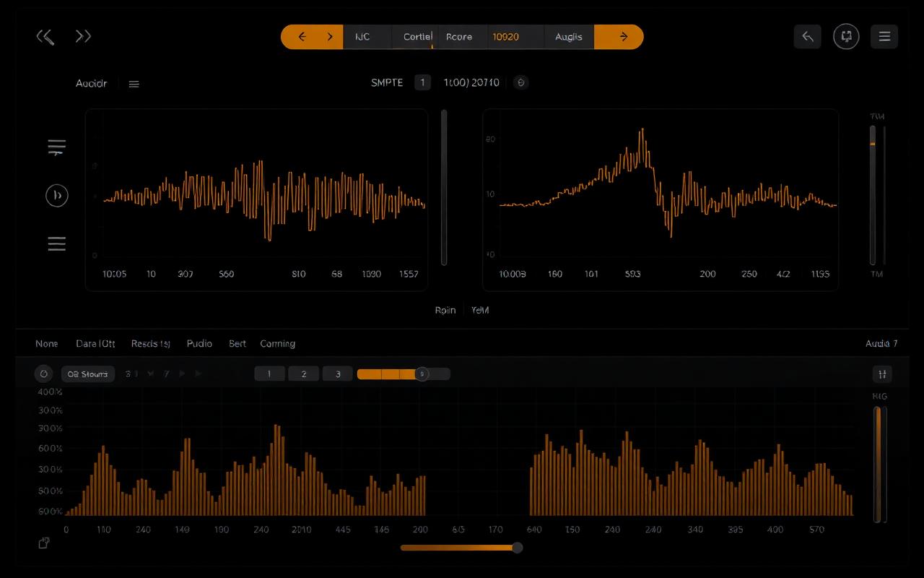Click the double left chevron icon
Viewport: 924px width, 578px height.
coord(45,37)
